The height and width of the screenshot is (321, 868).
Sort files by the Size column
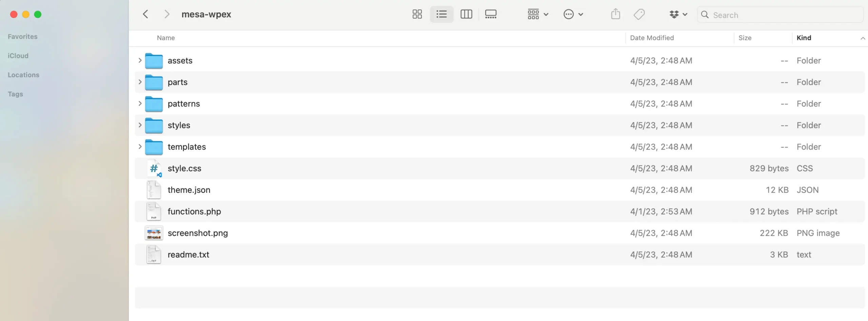tap(745, 38)
